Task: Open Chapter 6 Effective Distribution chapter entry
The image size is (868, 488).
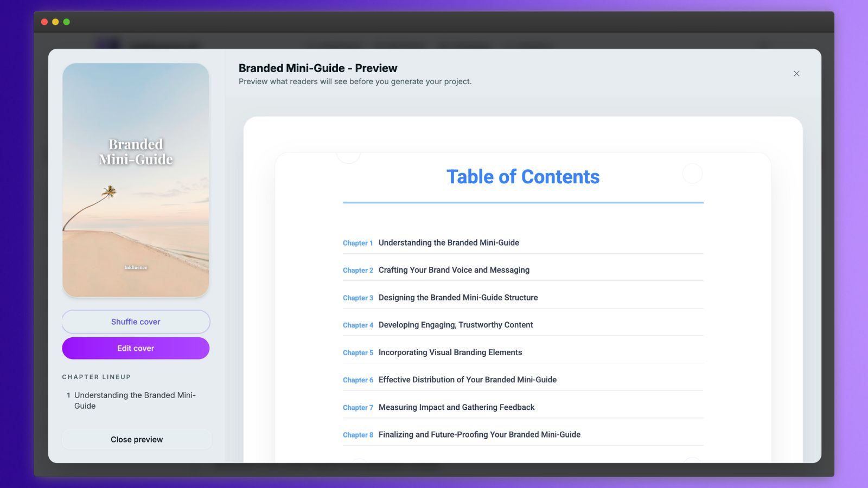Action: click(x=467, y=380)
